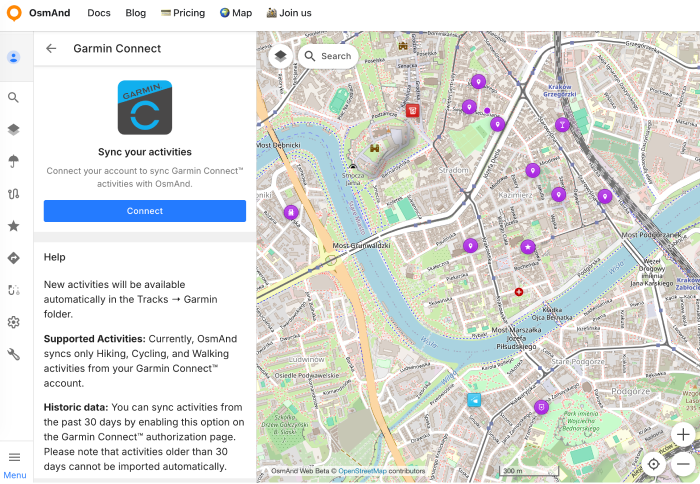700x484 pixels.
Task: Open the settings gear sidebar icon
Action: click(14, 322)
